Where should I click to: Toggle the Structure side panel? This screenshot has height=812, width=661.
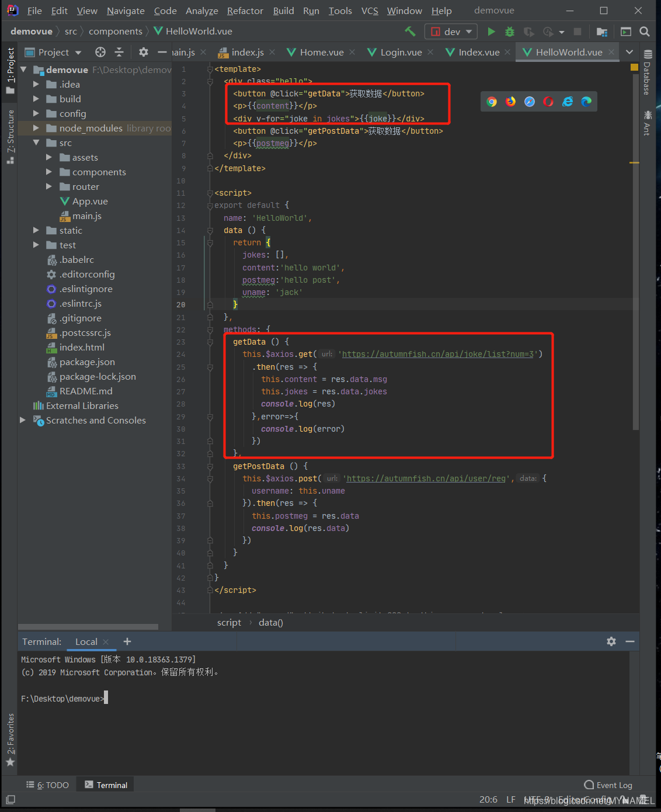tap(10, 136)
